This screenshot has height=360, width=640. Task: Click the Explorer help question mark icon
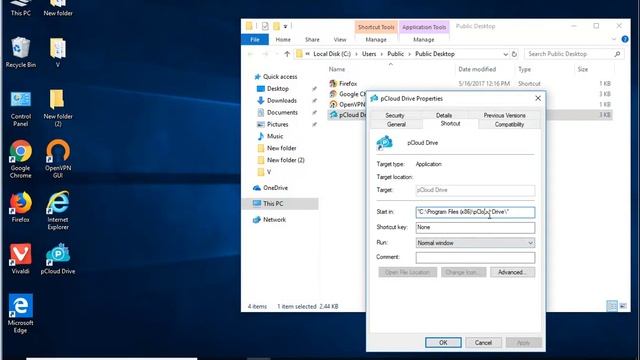pos(625,39)
